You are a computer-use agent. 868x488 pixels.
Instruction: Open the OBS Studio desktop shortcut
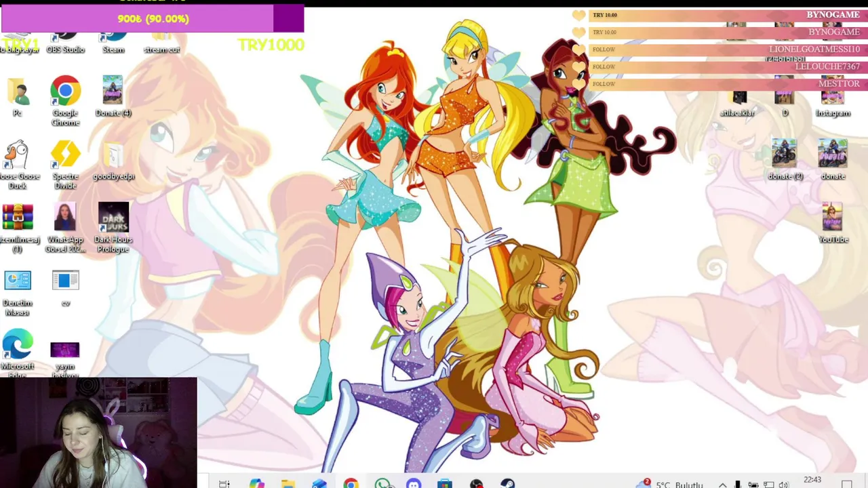pyautogui.click(x=65, y=42)
